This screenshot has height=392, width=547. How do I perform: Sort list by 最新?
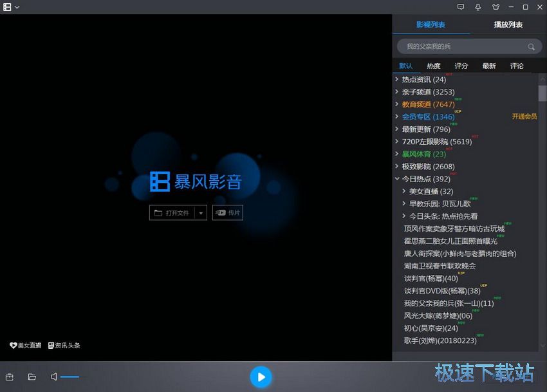point(489,66)
